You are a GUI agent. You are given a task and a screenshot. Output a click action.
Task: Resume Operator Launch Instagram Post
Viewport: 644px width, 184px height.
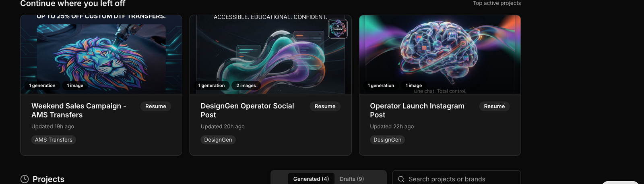point(494,107)
